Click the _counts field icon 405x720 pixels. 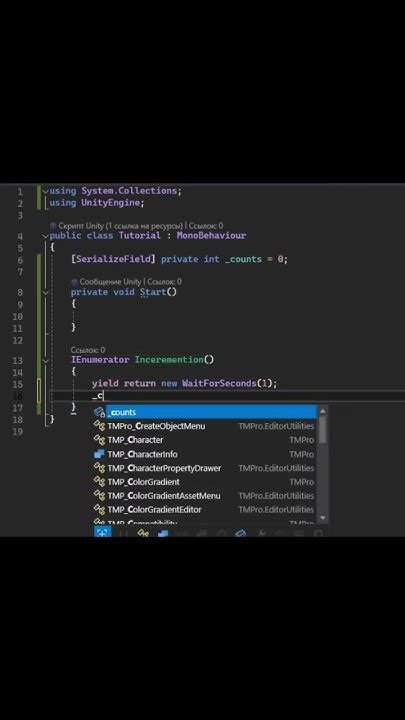[99, 412]
